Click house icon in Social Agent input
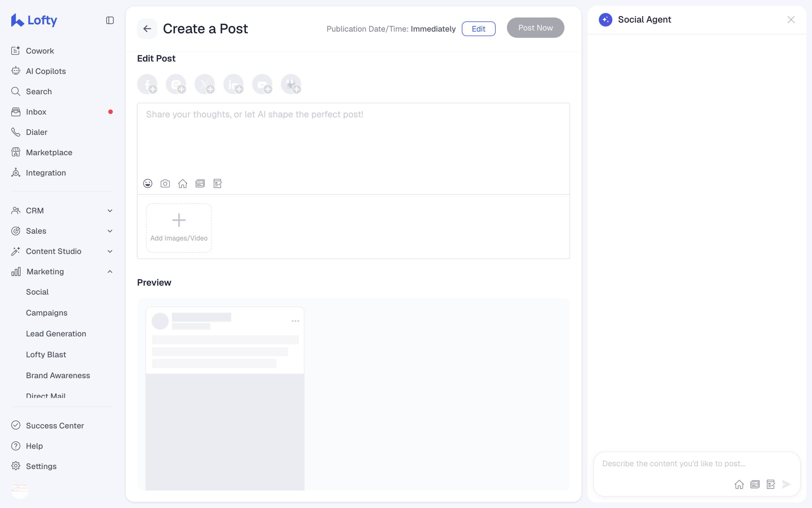The image size is (812, 508). click(x=739, y=484)
